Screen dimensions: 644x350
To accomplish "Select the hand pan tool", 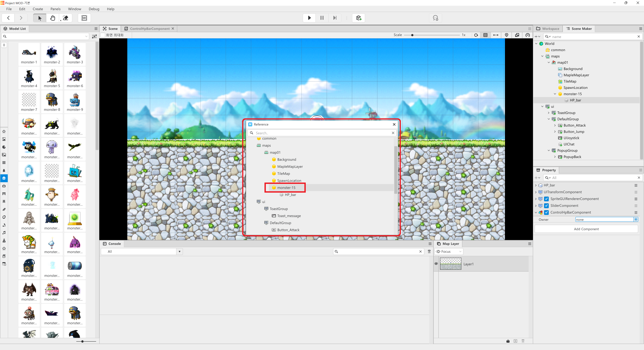I will point(52,18).
